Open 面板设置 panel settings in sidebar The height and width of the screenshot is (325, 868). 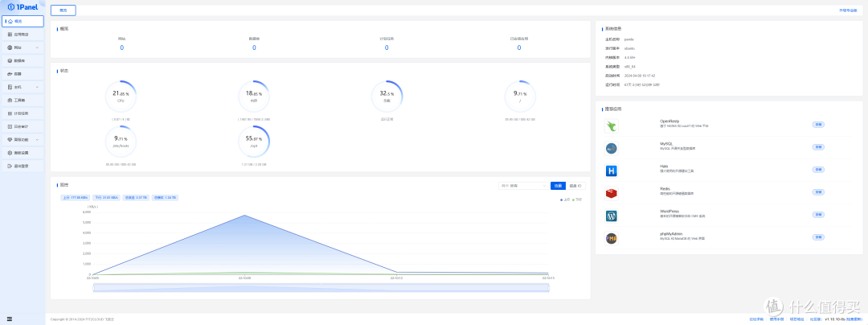tap(23, 153)
